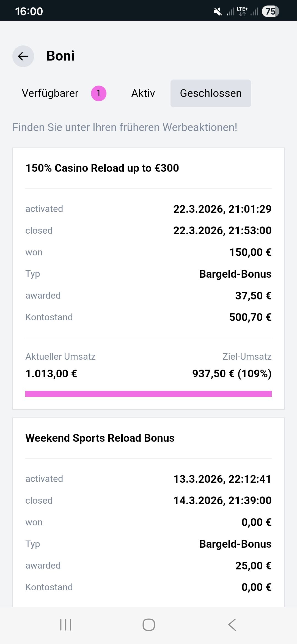The height and width of the screenshot is (644, 297).
Task: Open the 150% Casino Reload bonus title
Action: (102, 168)
